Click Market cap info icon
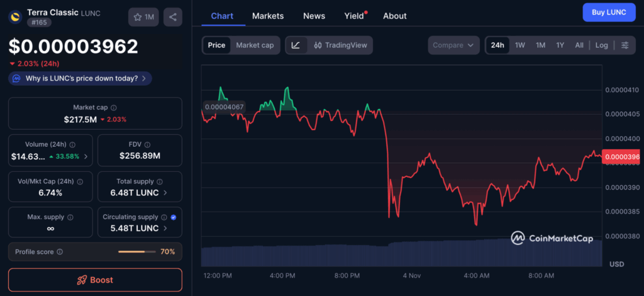This screenshot has height=296, width=644. 114,108
